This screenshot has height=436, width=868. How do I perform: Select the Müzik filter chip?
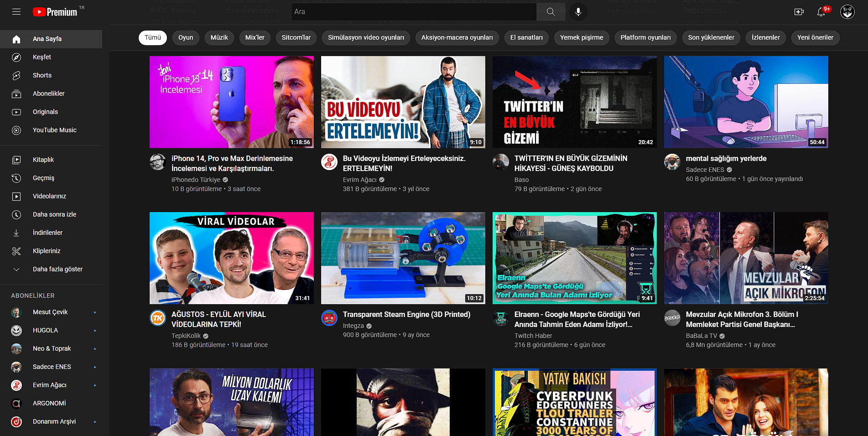tap(219, 38)
